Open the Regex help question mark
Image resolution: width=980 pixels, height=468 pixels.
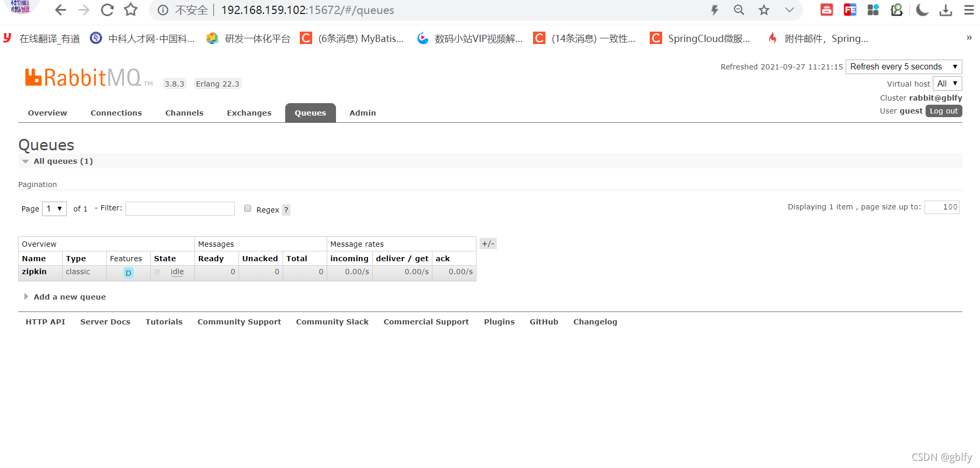[x=286, y=210]
